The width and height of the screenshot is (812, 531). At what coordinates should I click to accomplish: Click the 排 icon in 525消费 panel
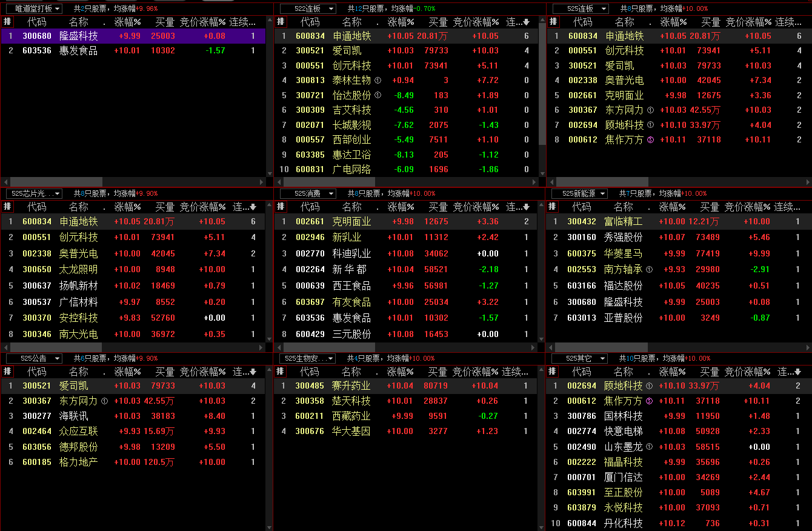point(281,207)
